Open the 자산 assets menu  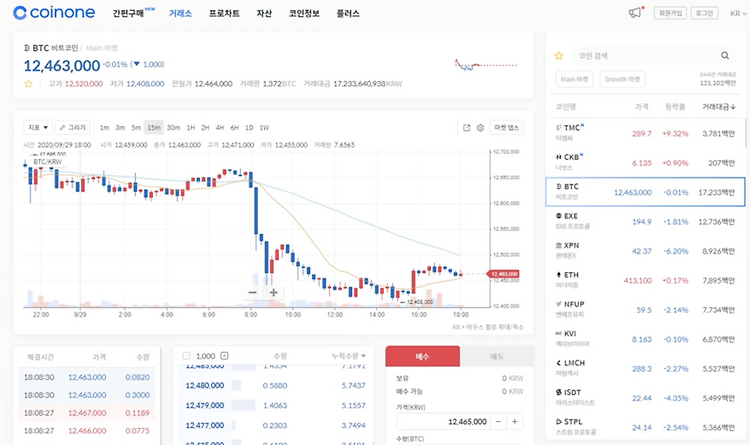coord(264,13)
